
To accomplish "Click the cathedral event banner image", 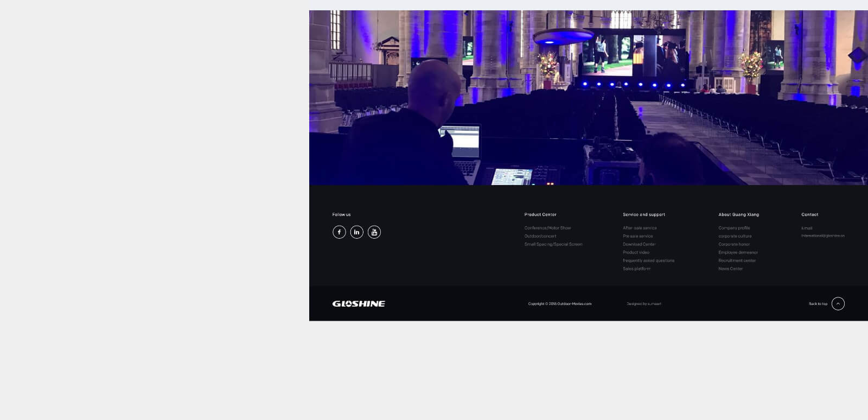I will click(x=588, y=98).
